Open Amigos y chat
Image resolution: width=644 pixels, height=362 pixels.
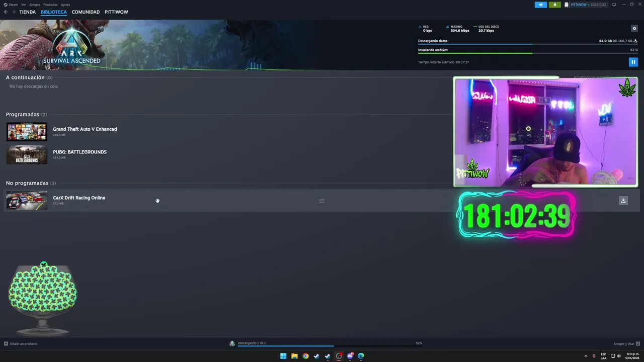pyautogui.click(x=626, y=344)
